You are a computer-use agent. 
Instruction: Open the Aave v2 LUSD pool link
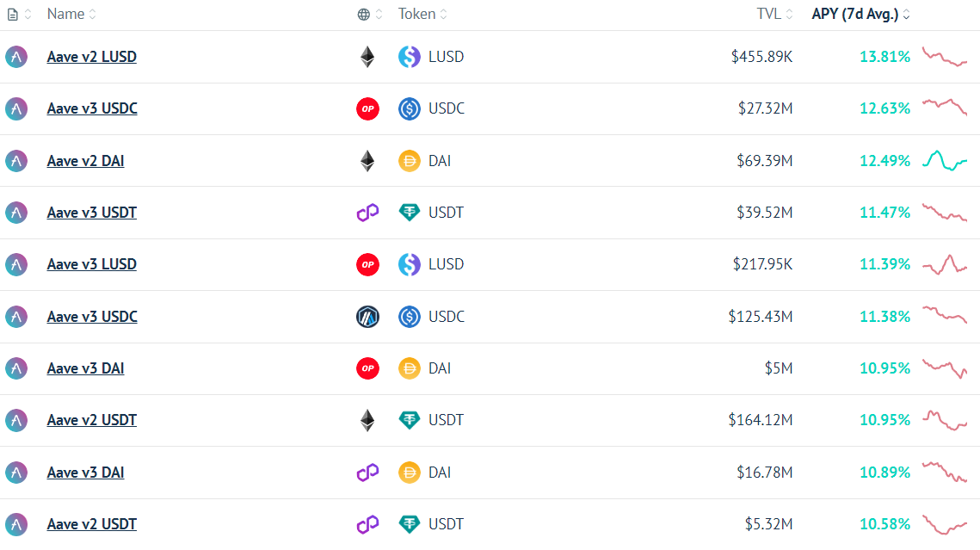(92, 57)
